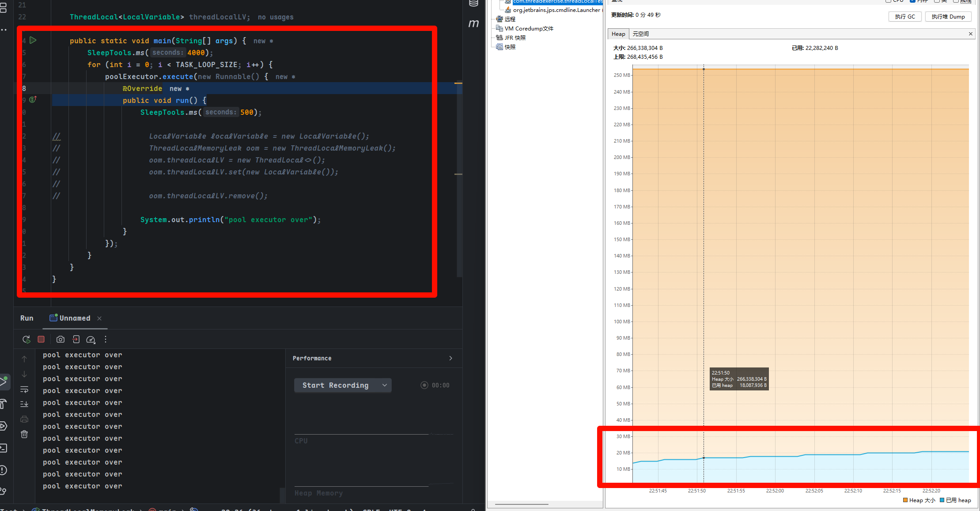The height and width of the screenshot is (511, 980).
Task: Expand the Performance panel chevron
Action: point(450,358)
